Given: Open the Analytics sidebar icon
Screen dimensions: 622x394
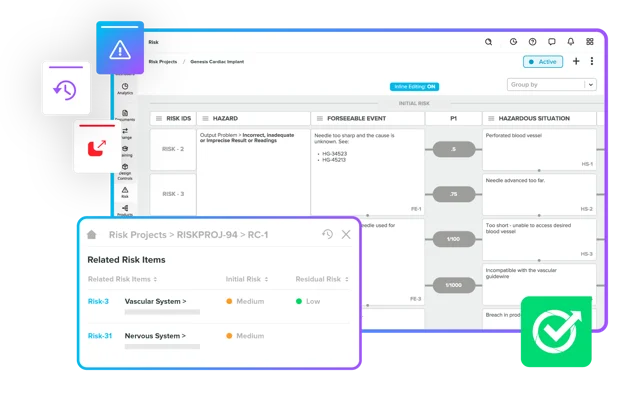Looking at the screenshot, I should tap(125, 89).
